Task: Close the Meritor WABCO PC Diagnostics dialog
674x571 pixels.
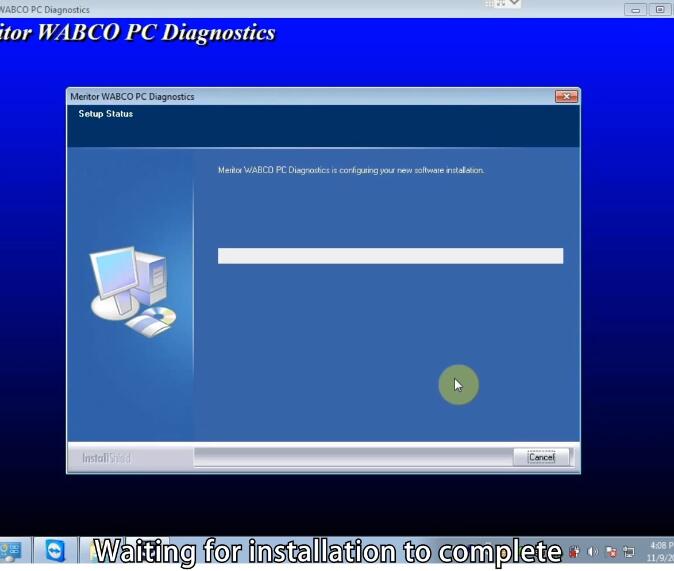Action: coord(566,96)
